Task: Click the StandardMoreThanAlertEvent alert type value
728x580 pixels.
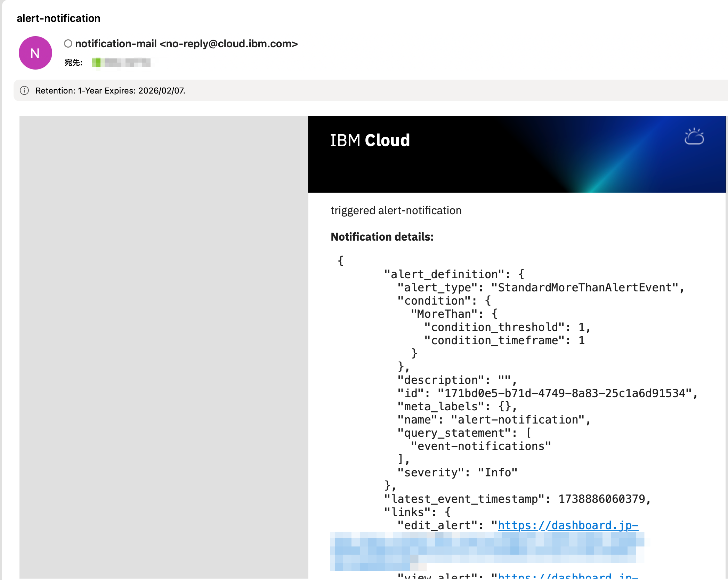Action: point(585,288)
